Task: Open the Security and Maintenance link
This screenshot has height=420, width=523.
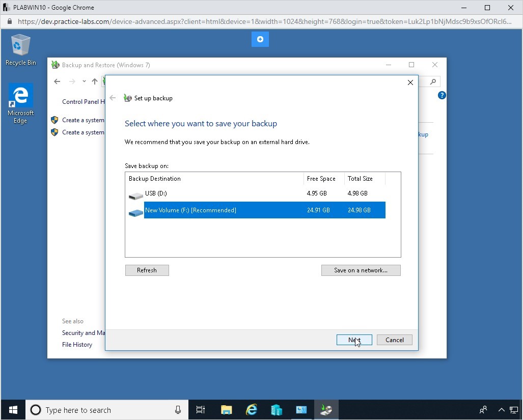Action: coord(84,332)
